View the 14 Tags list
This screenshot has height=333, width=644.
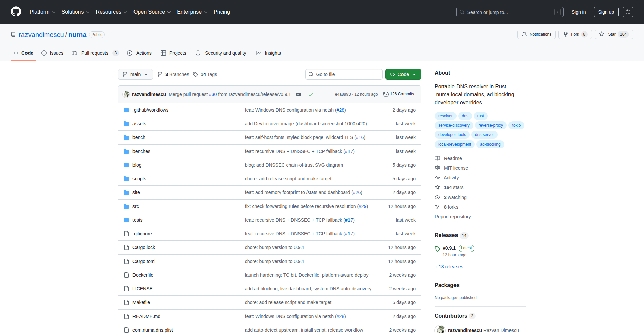(205, 74)
